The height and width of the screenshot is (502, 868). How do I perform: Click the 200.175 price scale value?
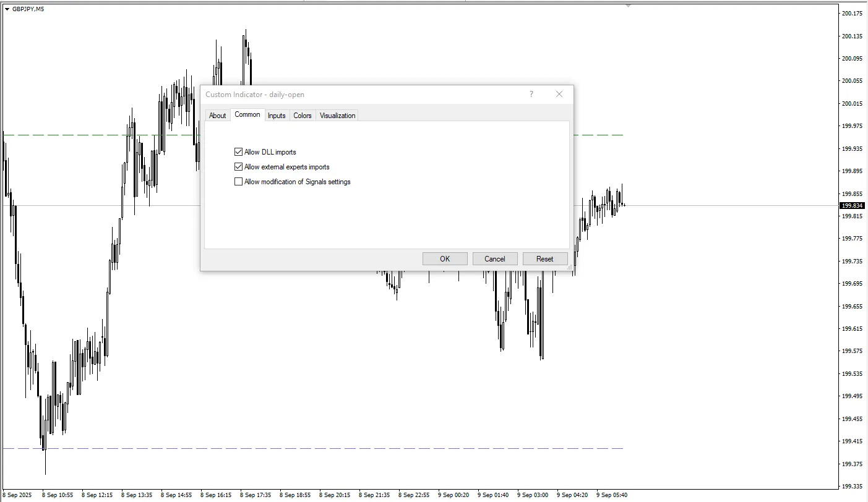[852, 14]
